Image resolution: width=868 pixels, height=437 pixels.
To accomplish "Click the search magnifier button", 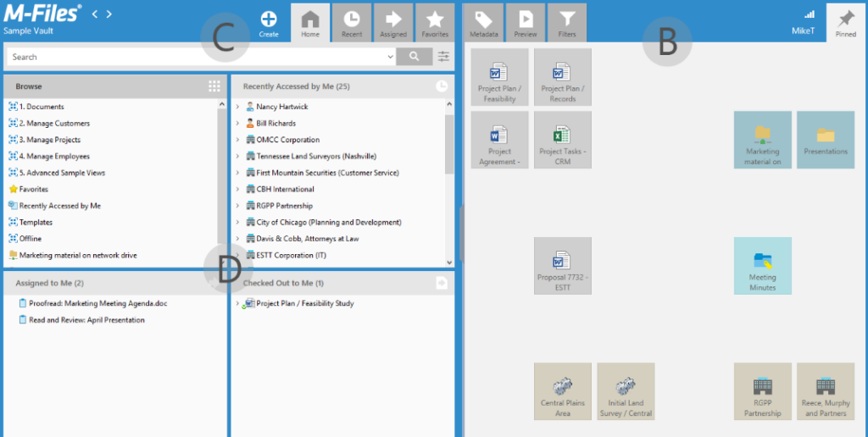I will pos(415,57).
